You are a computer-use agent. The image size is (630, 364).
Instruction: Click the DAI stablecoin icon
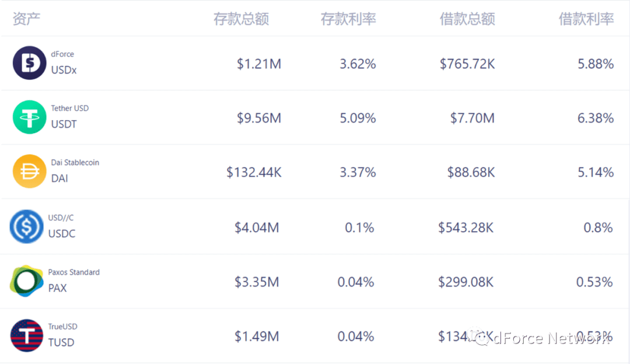point(29,171)
